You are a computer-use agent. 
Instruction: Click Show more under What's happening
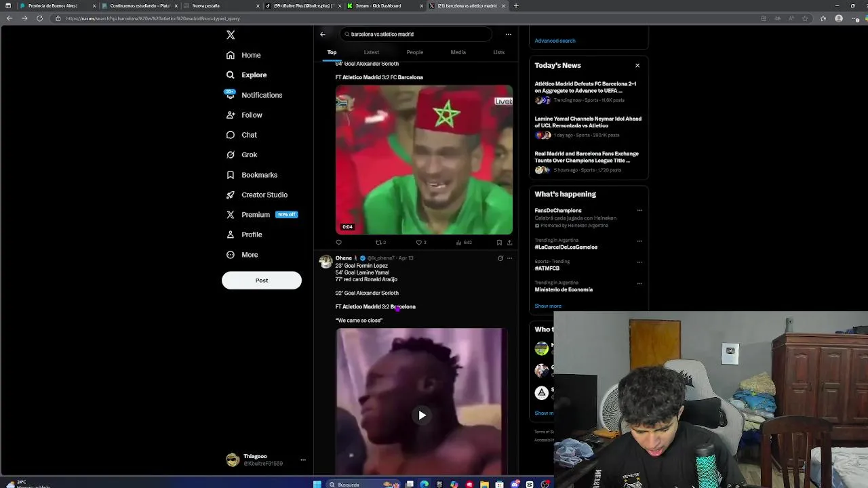click(548, 306)
